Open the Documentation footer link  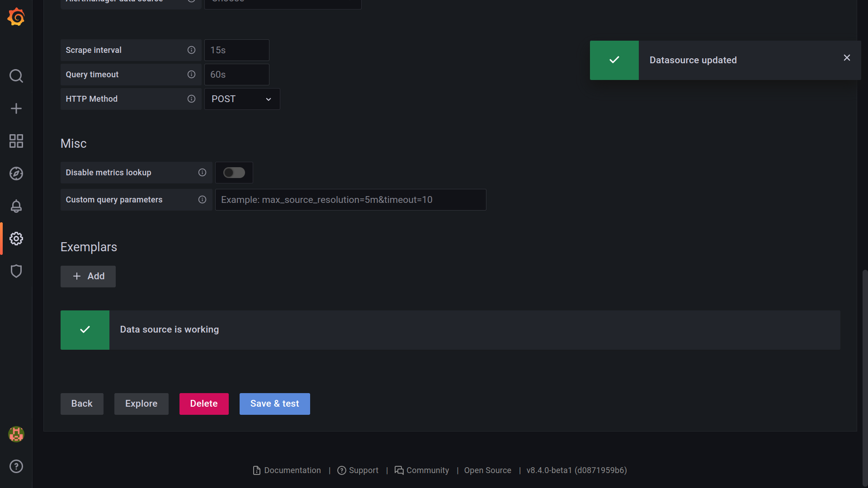[x=287, y=470]
